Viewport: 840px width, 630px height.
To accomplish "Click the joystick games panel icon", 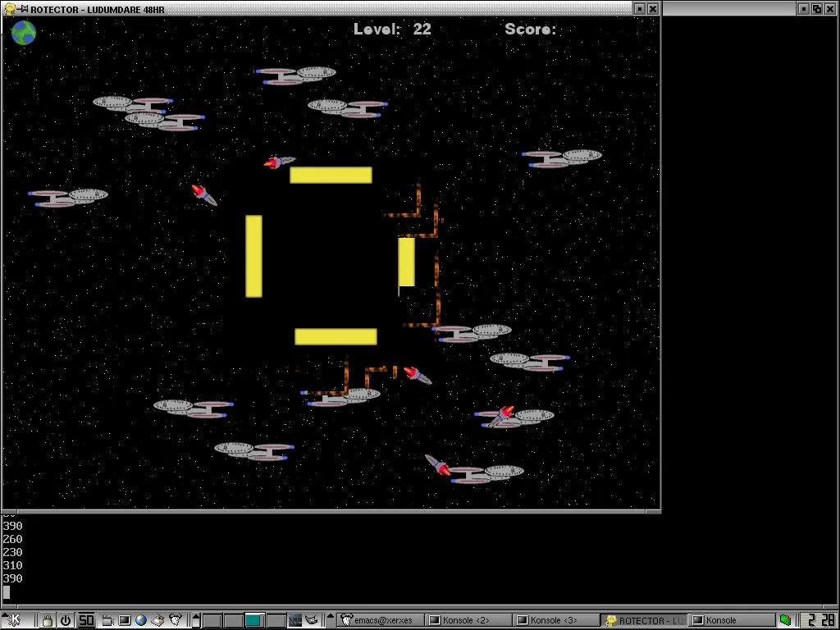I will coord(158,620).
